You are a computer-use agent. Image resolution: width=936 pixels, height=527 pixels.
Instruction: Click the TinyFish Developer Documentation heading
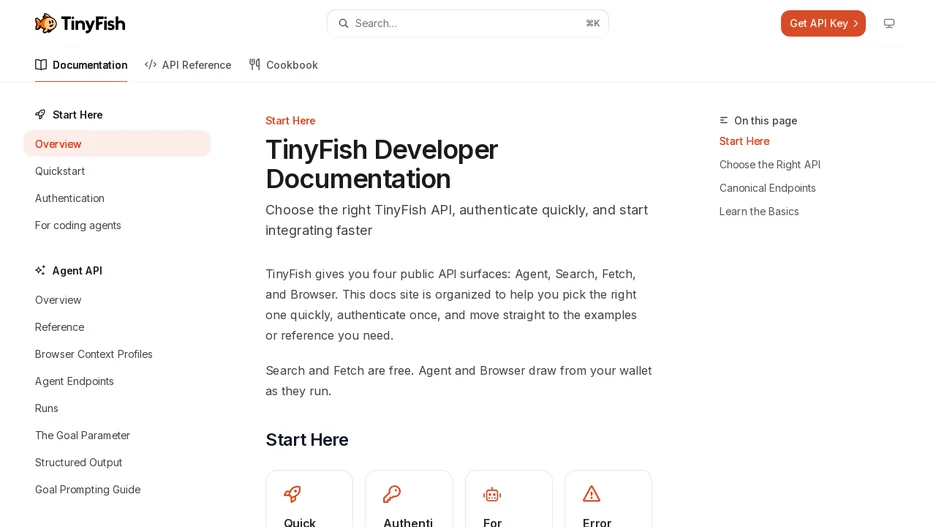381,164
